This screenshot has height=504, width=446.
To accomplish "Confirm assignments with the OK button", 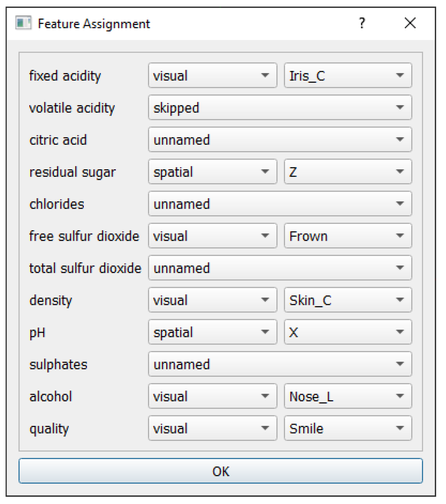I will (220, 471).
